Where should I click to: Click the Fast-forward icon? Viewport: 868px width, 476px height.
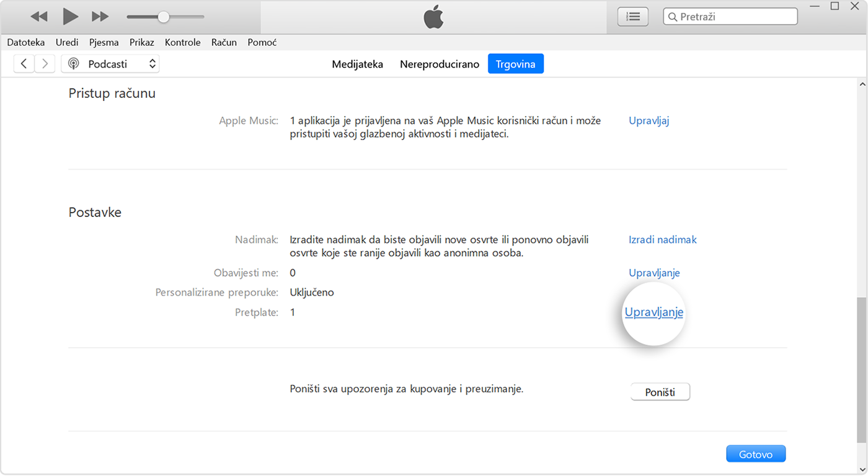click(100, 17)
